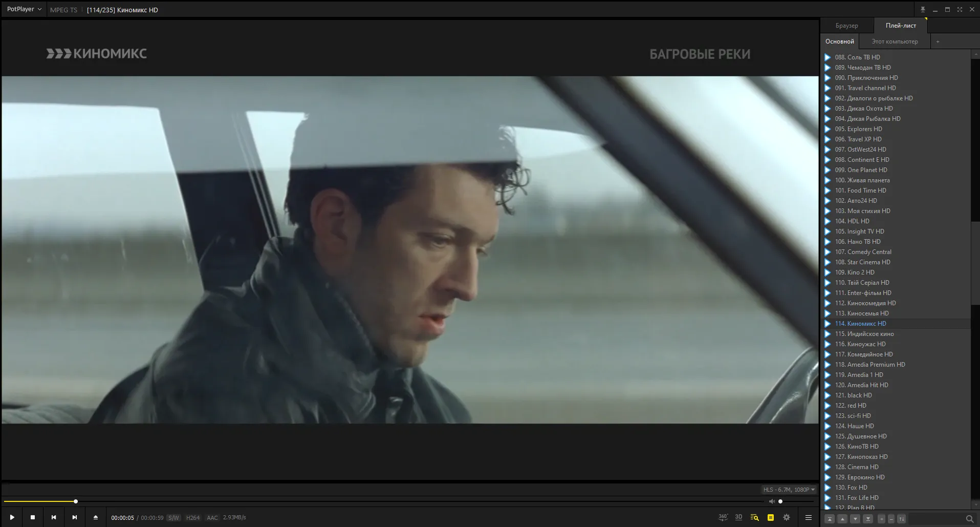Click the H264 video codec label
Viewport: 980px width, 527px height.
(193, 518)
